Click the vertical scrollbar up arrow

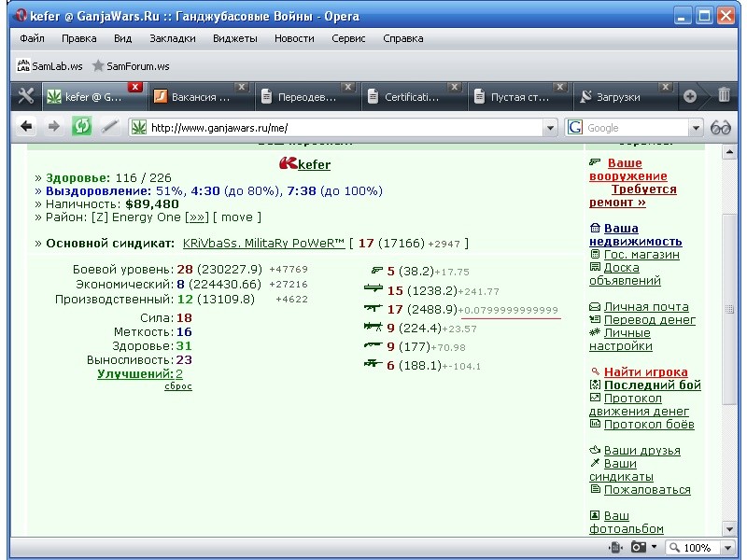[729, 152]
